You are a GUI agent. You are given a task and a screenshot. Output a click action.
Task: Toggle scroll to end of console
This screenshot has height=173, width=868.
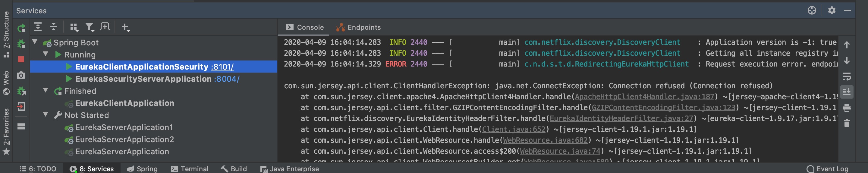846,92
